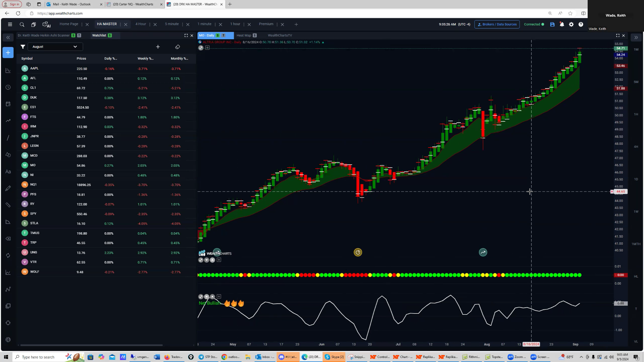Toggle the S badge on Heat Map tab

pyautogui.click(x=255, y=36)
